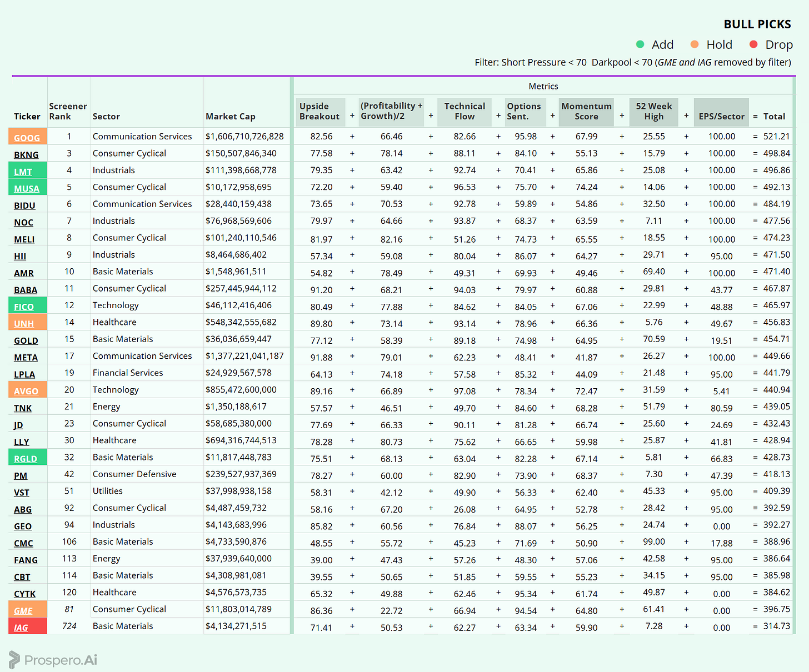Open the TNK ticker link
The width and height of the screenshot is (809, 672).
pos(23,408)
